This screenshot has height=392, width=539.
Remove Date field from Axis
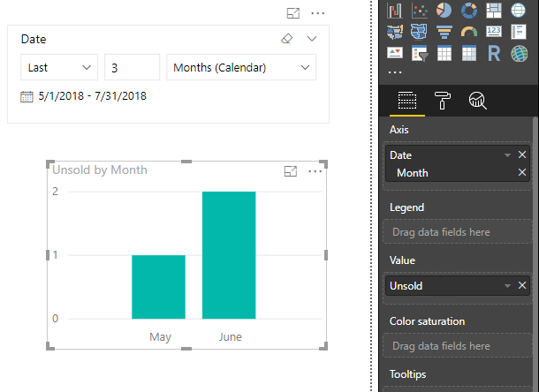(522, 155)
